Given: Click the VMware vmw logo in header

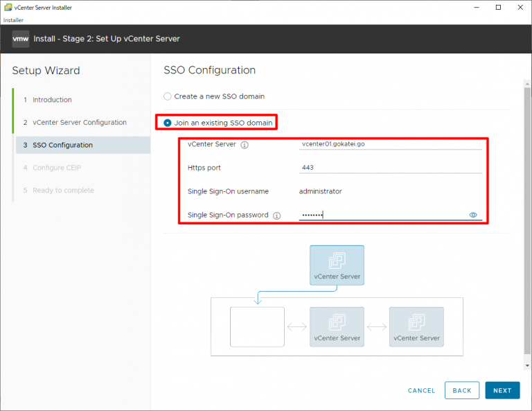Looking at the screenshot, I should (20, 39).
